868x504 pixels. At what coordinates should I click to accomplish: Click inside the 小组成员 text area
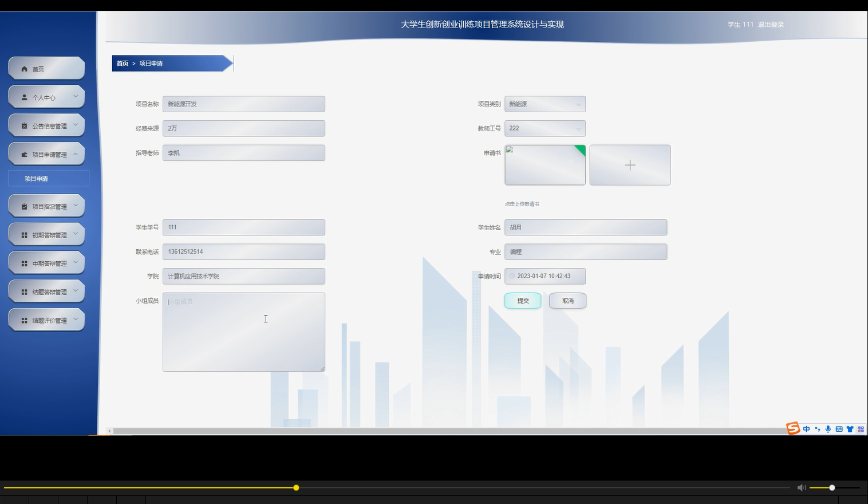243,331
